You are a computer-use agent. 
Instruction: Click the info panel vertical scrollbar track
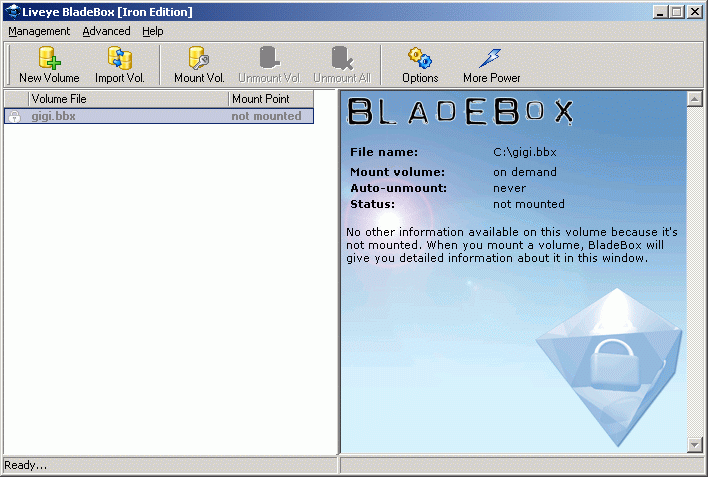[695, 270]
